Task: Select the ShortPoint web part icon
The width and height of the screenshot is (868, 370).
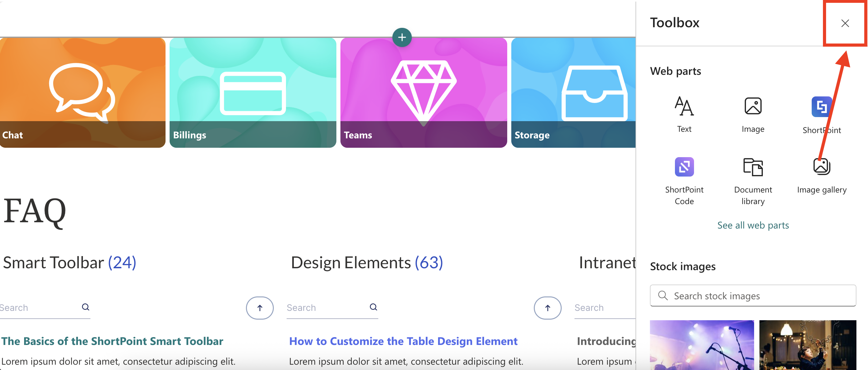Action: tap(821, 107)
